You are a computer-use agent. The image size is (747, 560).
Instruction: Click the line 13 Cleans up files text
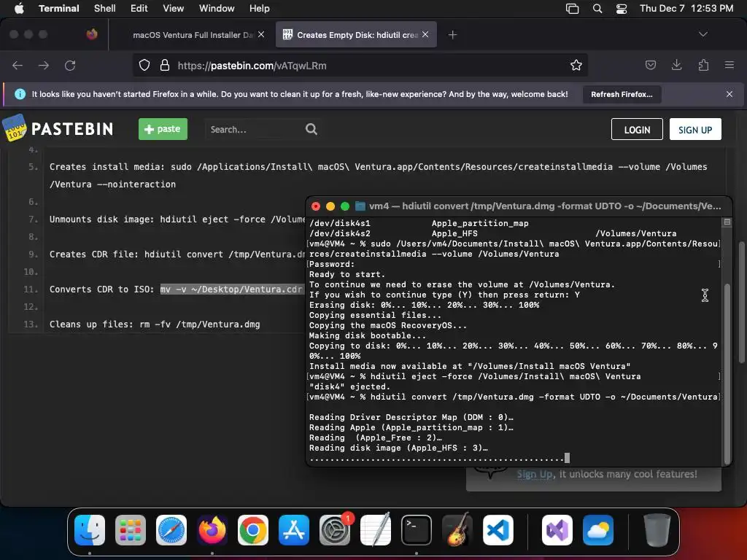click(x=155, y=324)
